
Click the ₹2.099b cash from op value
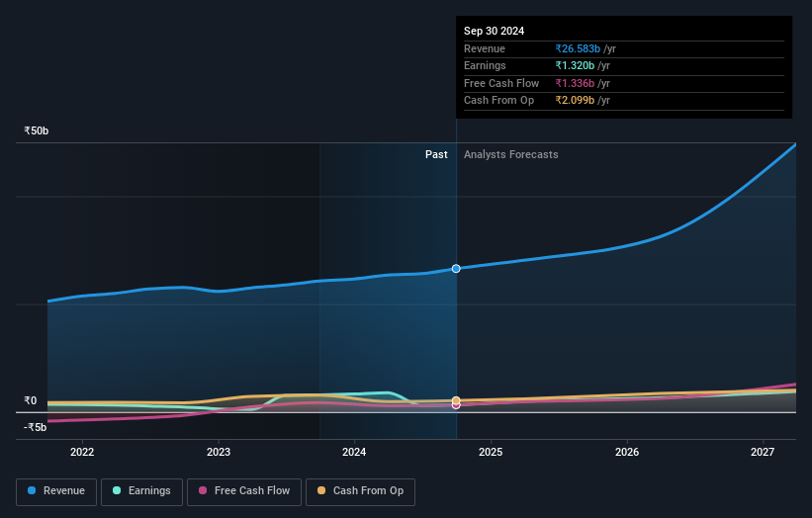(575, 101)
